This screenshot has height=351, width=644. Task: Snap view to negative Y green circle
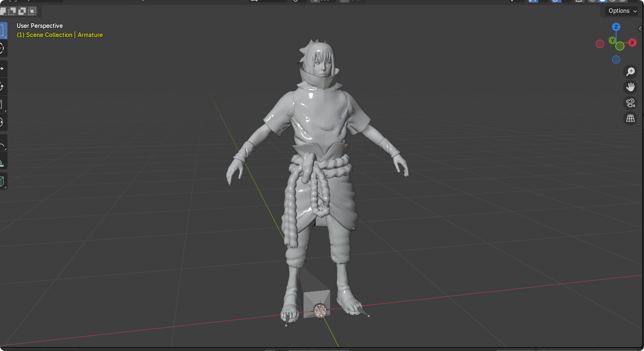point(620,46)
